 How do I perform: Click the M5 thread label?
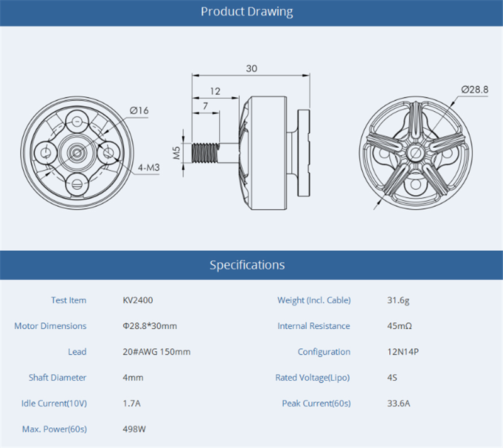click(177, 153)
